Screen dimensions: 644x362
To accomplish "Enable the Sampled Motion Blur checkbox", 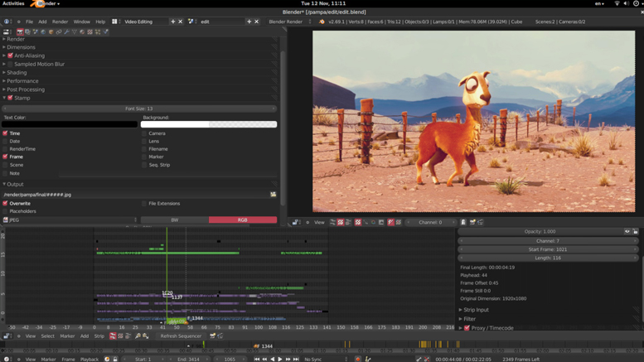I will tap(10, 64).
